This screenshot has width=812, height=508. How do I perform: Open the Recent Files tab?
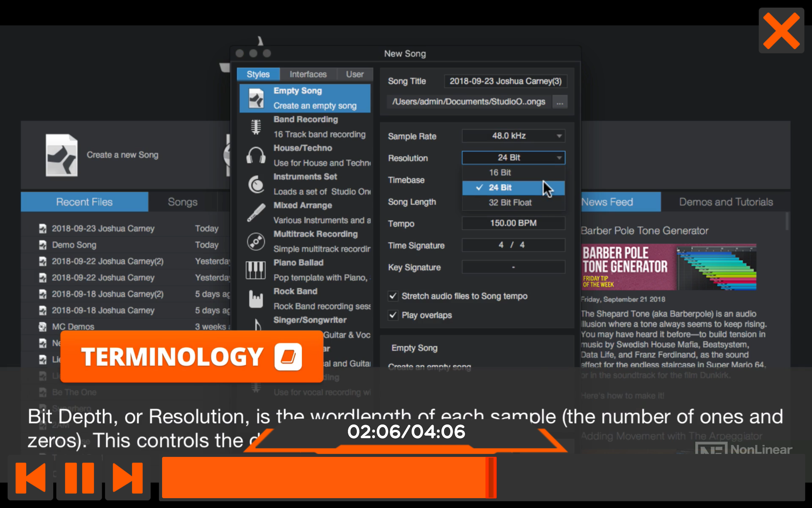coord(85,202)
